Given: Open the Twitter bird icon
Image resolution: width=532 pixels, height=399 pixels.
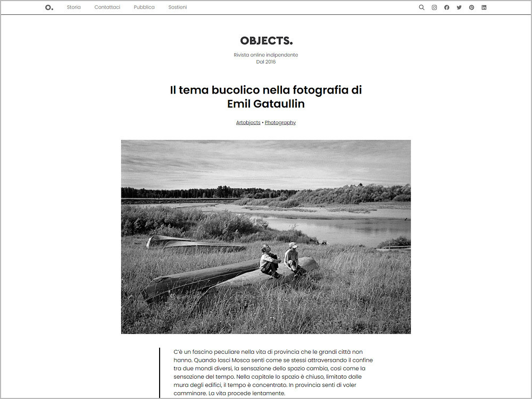Looking at the screenshot, I should pyautogui.click(x=459, y=7).
